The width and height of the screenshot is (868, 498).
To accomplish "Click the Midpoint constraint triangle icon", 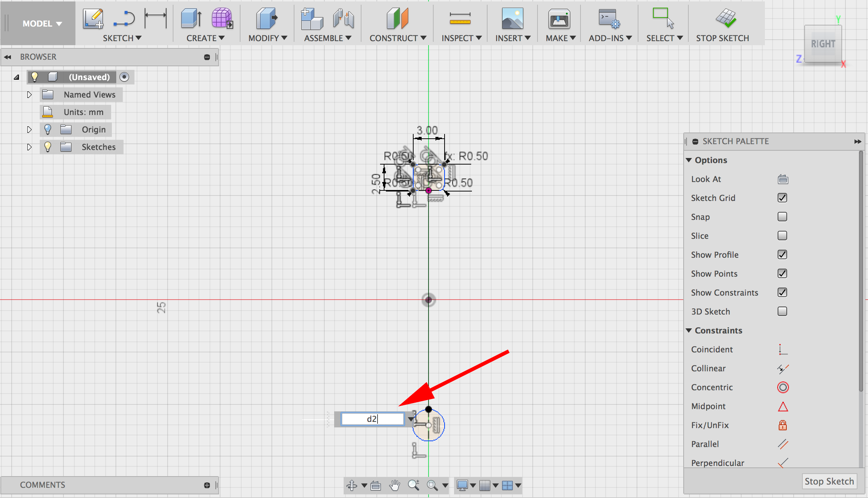I will tap(783, 406).
